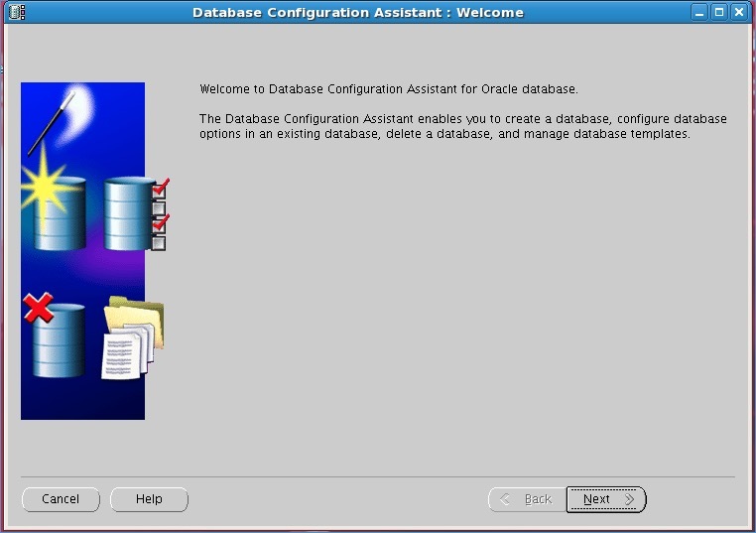Image resolution: width=756 pixels, height=533 pixels.
Task: Click the window menu icon in title bar
Action: point(17,12)
